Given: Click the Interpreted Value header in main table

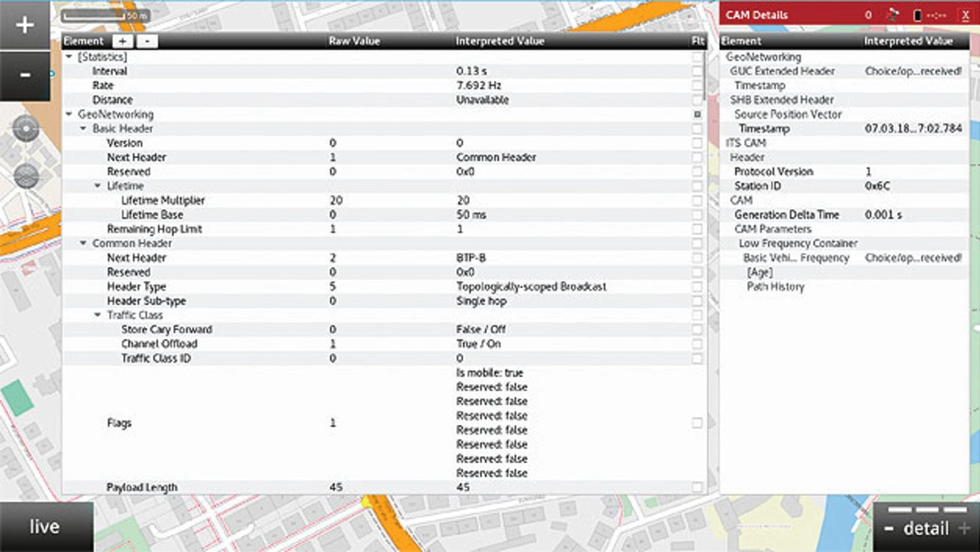Looking at the screenshot, I should tap(500, 41).
